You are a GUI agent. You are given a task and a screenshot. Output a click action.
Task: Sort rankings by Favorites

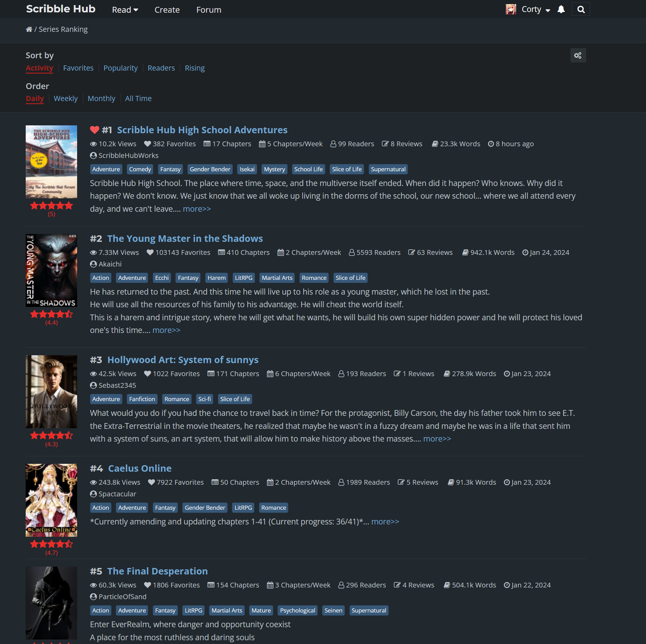78,68
